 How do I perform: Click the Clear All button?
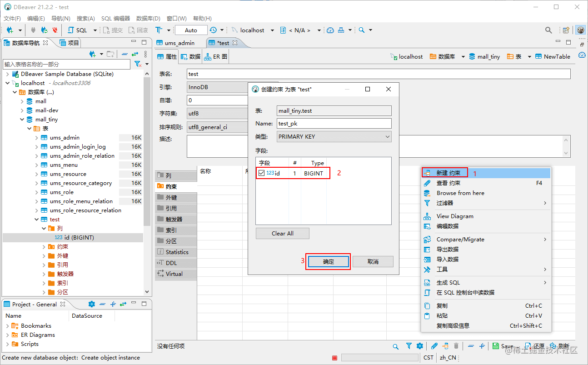[x=283, y=234]
